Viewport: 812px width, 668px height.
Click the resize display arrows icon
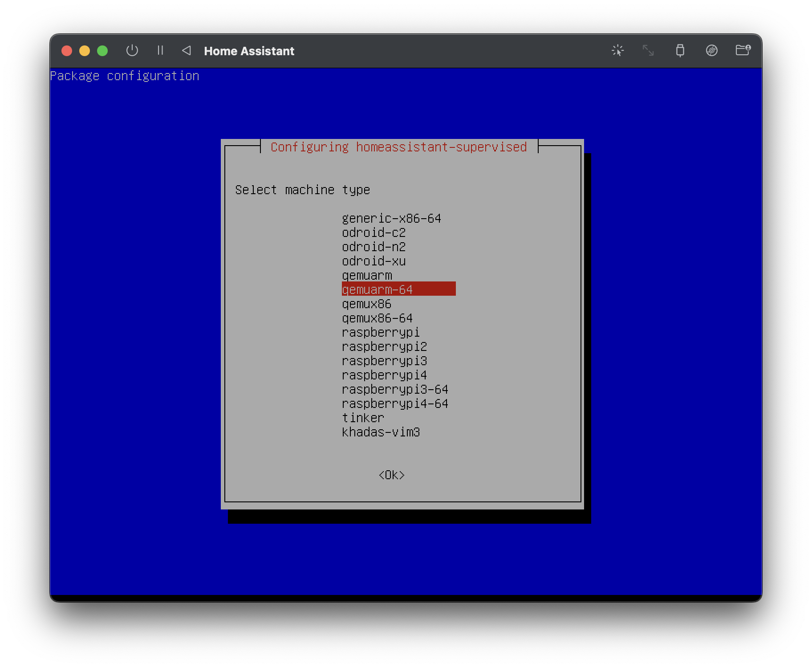(x=648, y=50)
